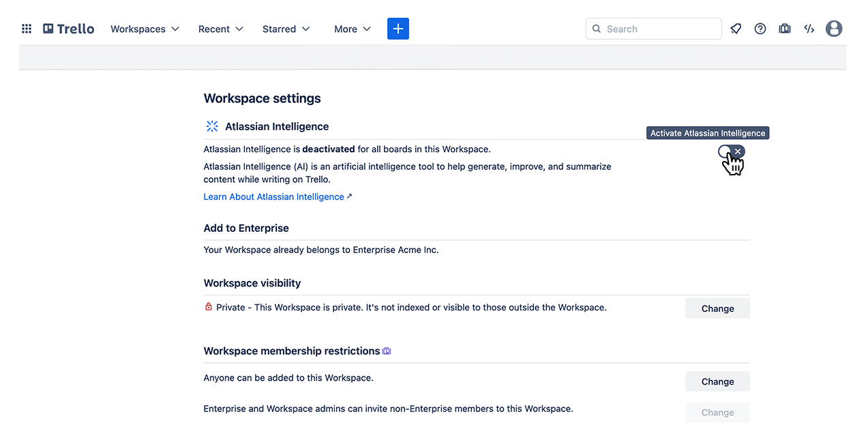
Task: Open the account avatar menu
Action: pyautogui.click(x=834, y=29)
